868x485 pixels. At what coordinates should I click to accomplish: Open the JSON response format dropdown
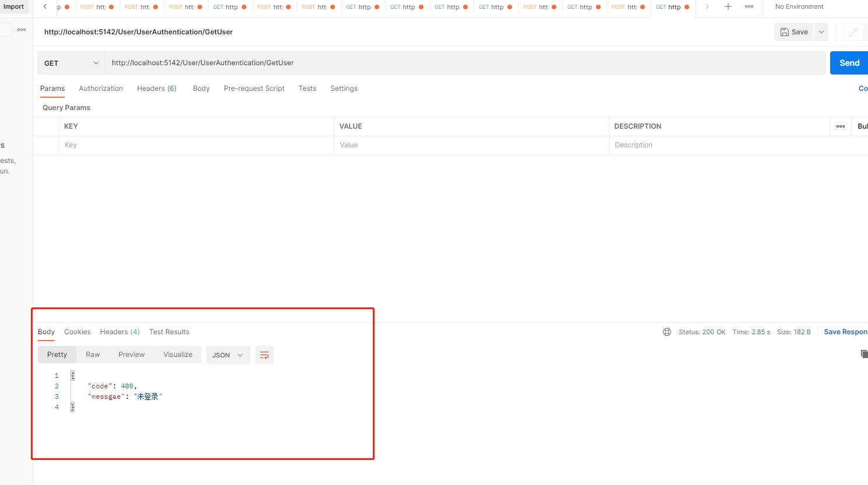228,355
